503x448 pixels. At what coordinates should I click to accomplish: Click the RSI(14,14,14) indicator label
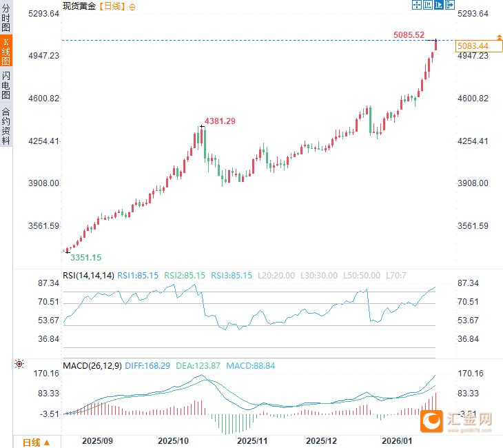(x=88, y=275)
